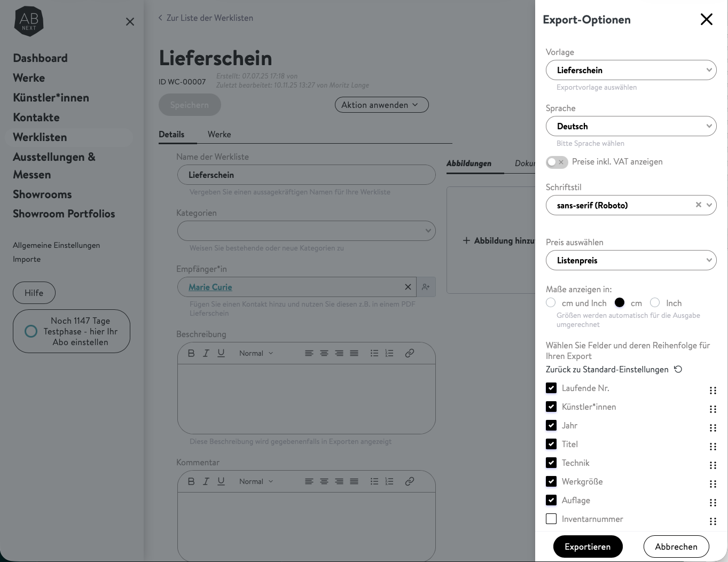Check the Inventarnummer checkbox

(x=551, y=519)
